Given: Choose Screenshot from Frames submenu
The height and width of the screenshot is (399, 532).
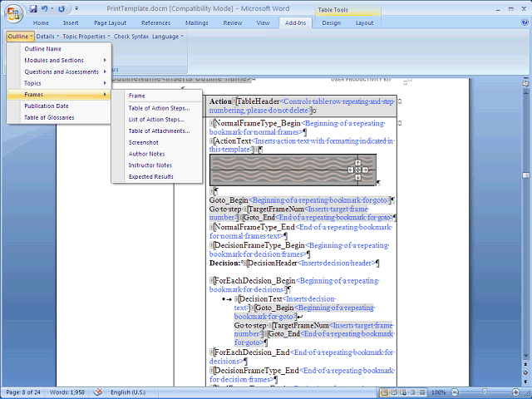Looking at the screenshot, I should [143, 142].
